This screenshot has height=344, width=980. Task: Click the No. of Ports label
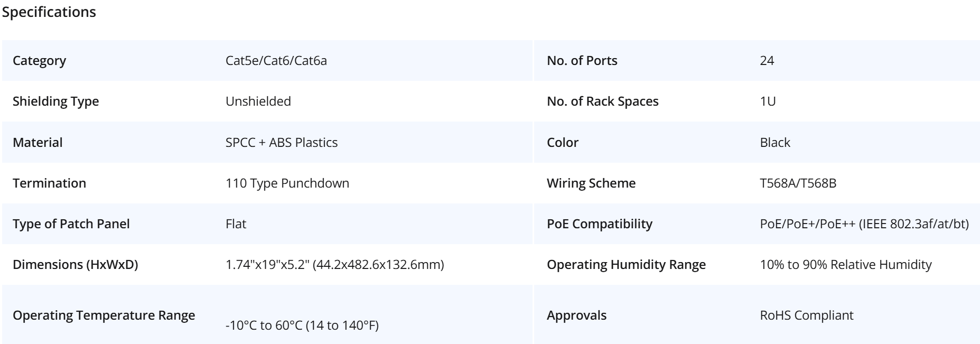(582, 61)
